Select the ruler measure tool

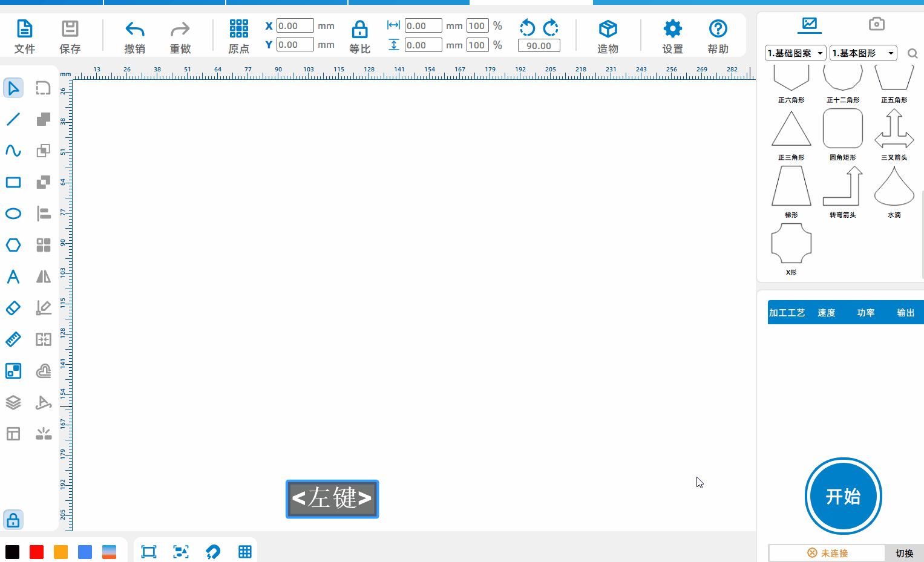tap(13, 339)
